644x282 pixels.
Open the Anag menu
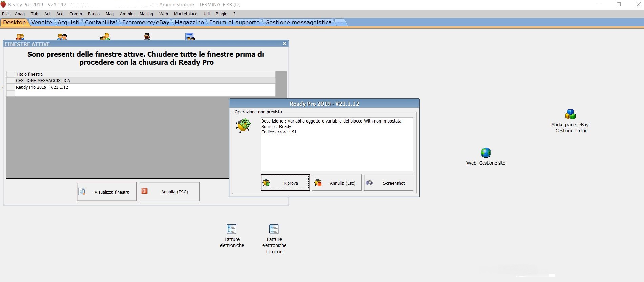[20, 14]
